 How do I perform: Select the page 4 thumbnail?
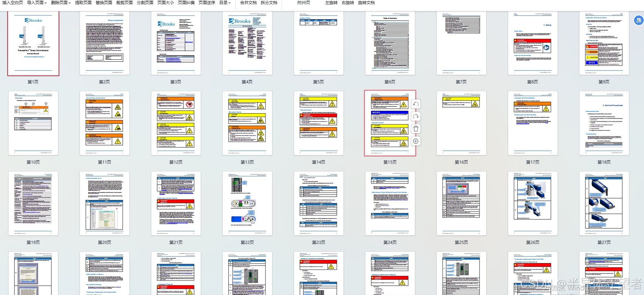[x=247, y=43]
